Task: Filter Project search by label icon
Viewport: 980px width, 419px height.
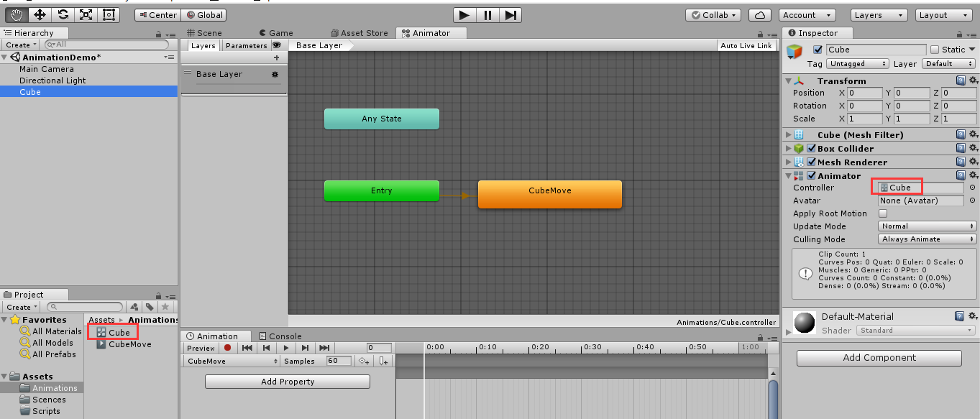Action: coord(150,307)
